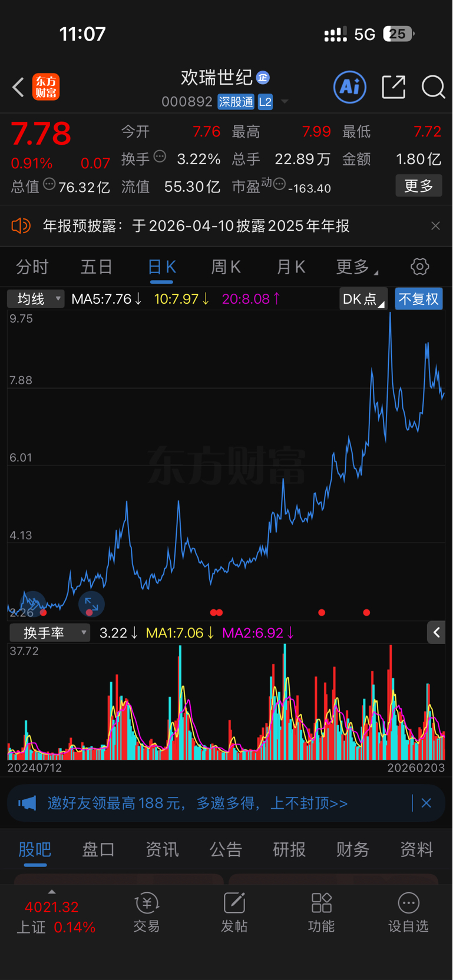Expand the DK点 option
Screen dimensions: 453x980
point(363,299)
